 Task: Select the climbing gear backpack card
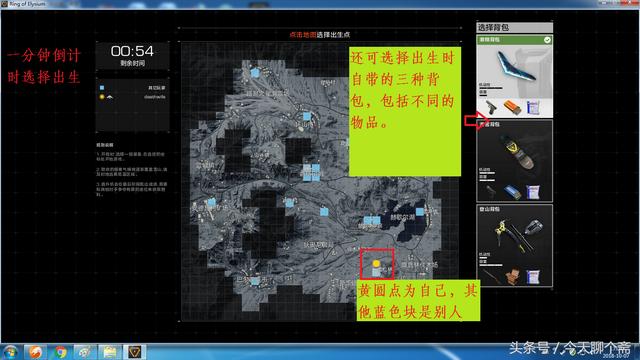[x=514, y=246]
